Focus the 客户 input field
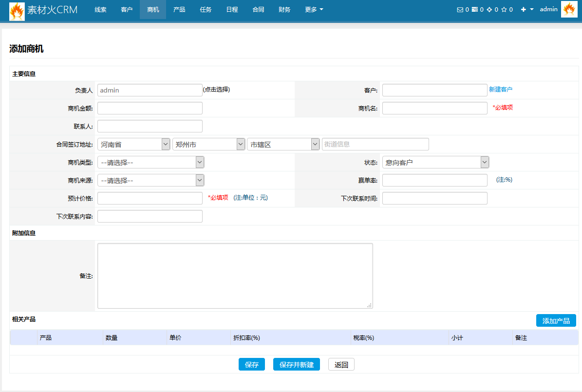 434,90
